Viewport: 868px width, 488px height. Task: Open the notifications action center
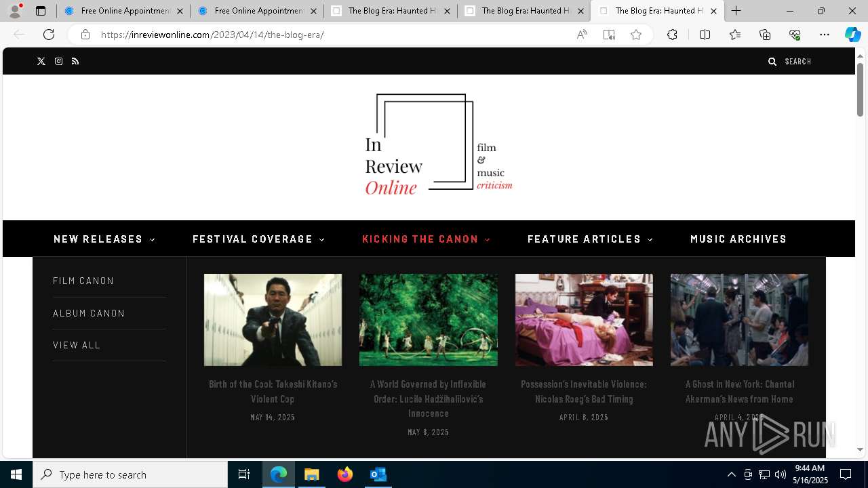click(846, 474)
